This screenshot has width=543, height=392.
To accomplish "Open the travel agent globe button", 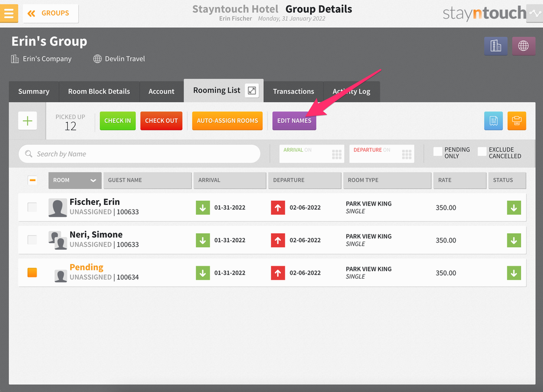I will tap(524, 45).
